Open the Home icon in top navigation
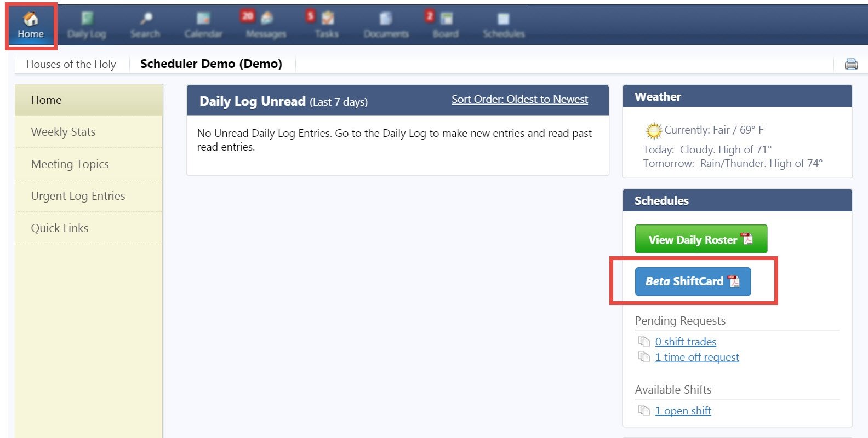868x438 pixels. (x=31, y=26)
